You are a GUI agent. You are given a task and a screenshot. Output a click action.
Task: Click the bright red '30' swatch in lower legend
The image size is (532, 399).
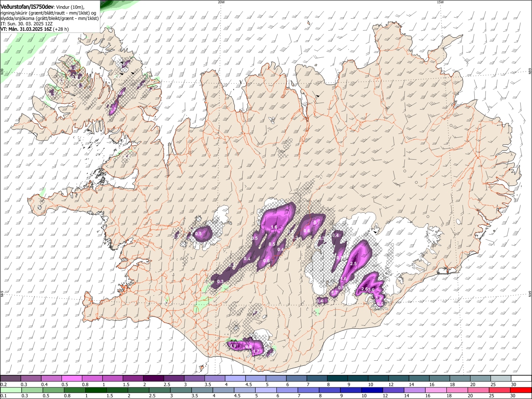520,390
